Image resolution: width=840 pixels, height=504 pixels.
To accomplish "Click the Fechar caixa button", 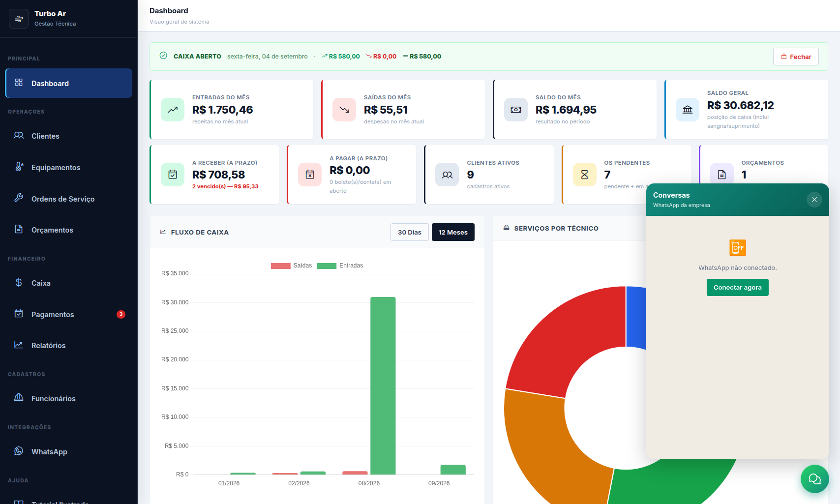I will [x=796, y=57].
